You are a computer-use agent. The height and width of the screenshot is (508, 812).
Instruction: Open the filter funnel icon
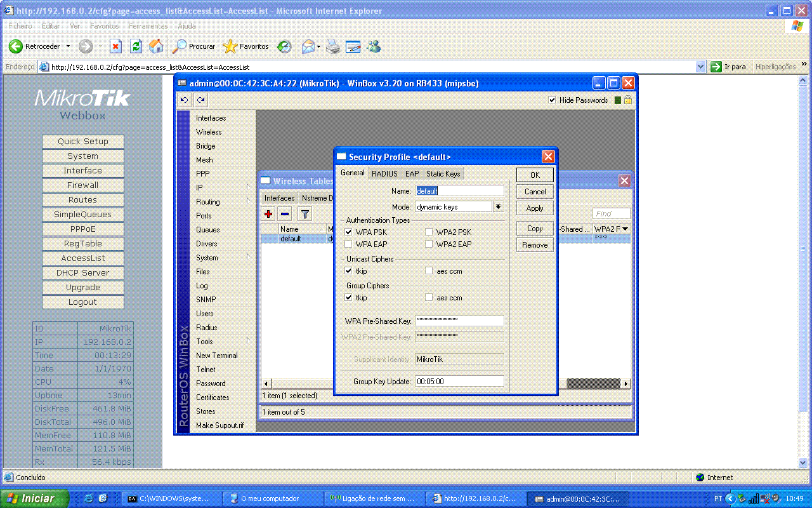point(304,215)
